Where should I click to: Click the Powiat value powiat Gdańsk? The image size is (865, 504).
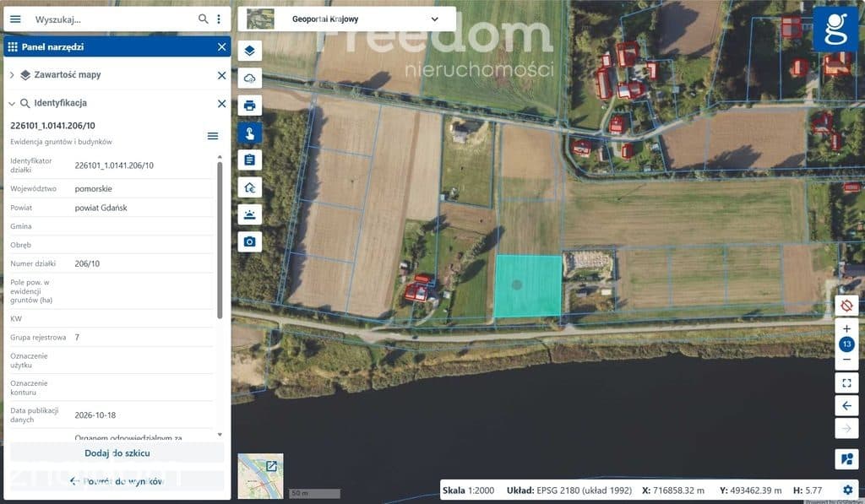[101, 208]
